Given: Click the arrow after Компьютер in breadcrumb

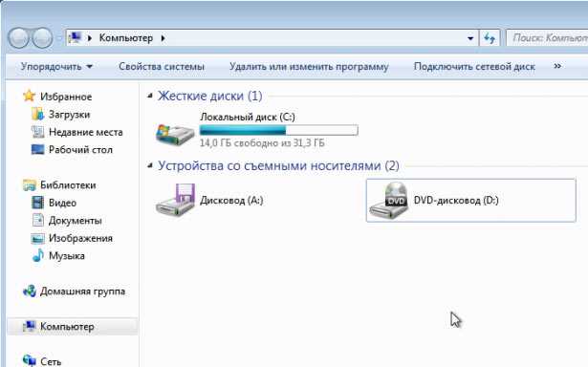Looking at the screenshot, I should (x=163, y=38).
